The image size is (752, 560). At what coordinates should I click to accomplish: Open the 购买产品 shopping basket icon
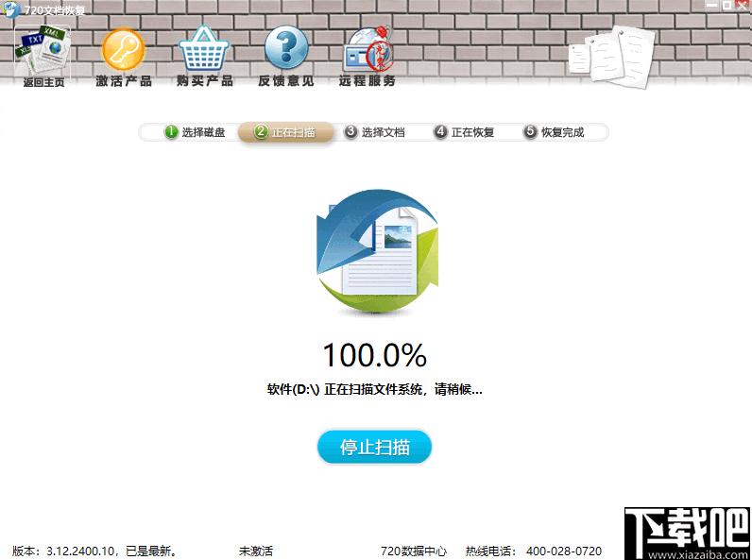click(x=204, y=57)
